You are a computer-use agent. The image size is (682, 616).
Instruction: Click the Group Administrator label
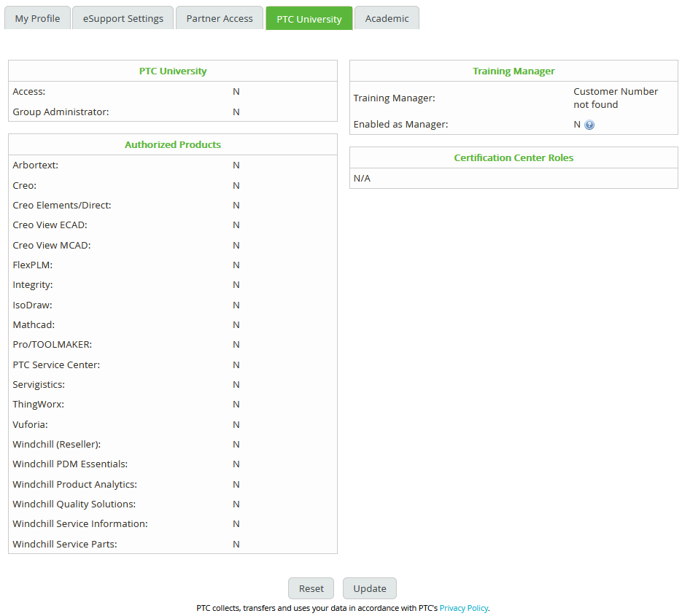[61, 112]
